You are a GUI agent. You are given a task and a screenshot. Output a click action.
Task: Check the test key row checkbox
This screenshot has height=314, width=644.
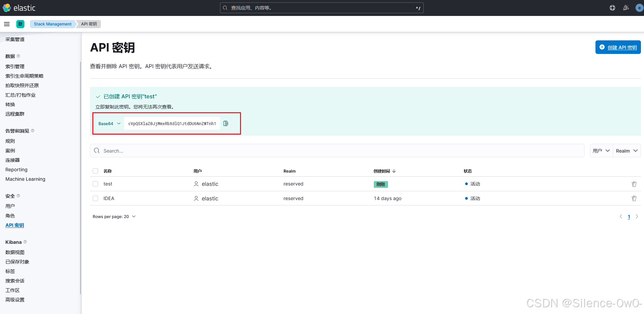click(x=95, y=184)
